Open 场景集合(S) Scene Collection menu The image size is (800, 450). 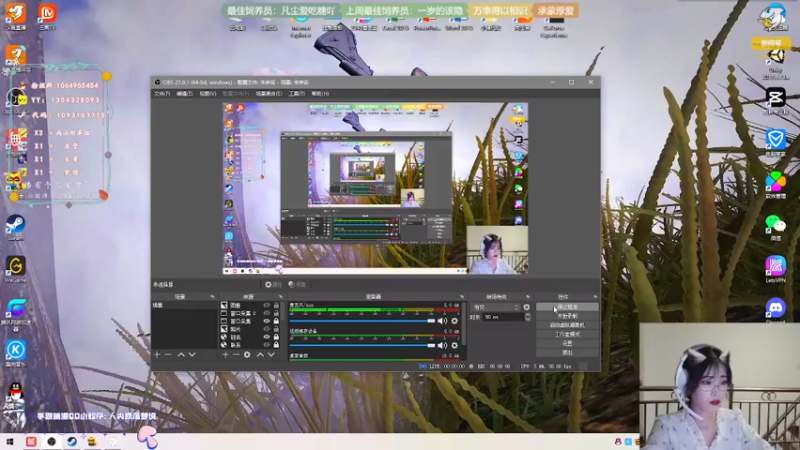(269, 94)
